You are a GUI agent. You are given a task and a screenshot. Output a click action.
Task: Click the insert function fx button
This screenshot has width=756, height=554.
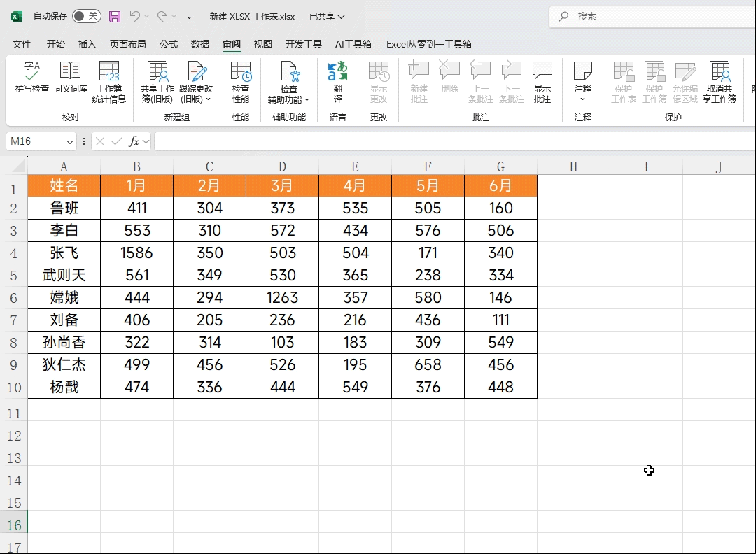point(133,142)
